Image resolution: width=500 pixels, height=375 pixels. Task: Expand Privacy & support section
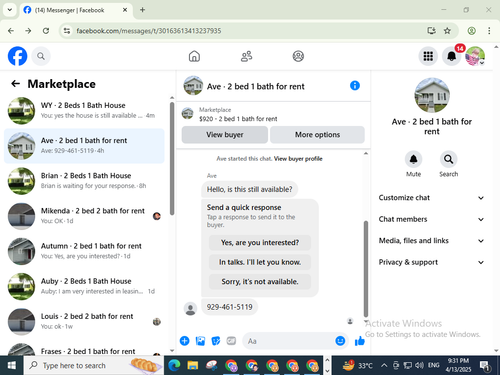pyautogui.click(x=431, y=262)
